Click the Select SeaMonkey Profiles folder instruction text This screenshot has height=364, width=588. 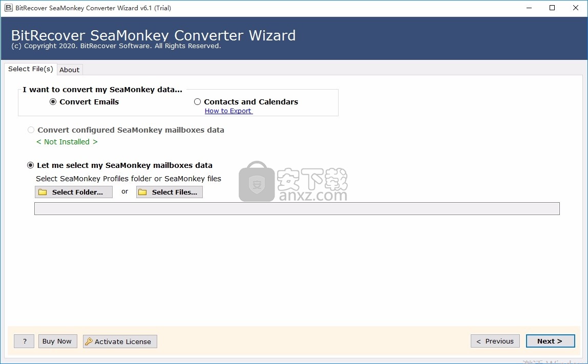pyautogui.click(x=129, y=179)
